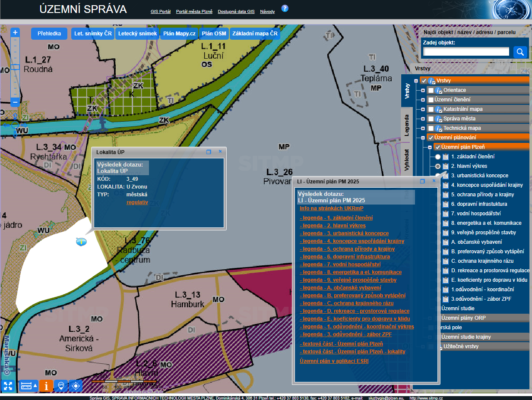Collapse the Územní plán Plzeň node

(430, 147)
